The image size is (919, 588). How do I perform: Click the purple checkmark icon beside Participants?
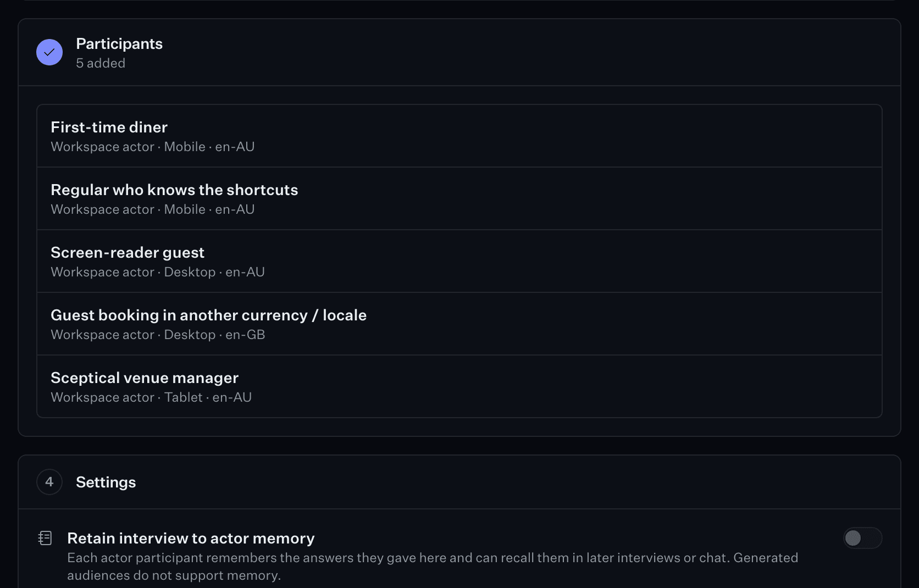[49, 52]
